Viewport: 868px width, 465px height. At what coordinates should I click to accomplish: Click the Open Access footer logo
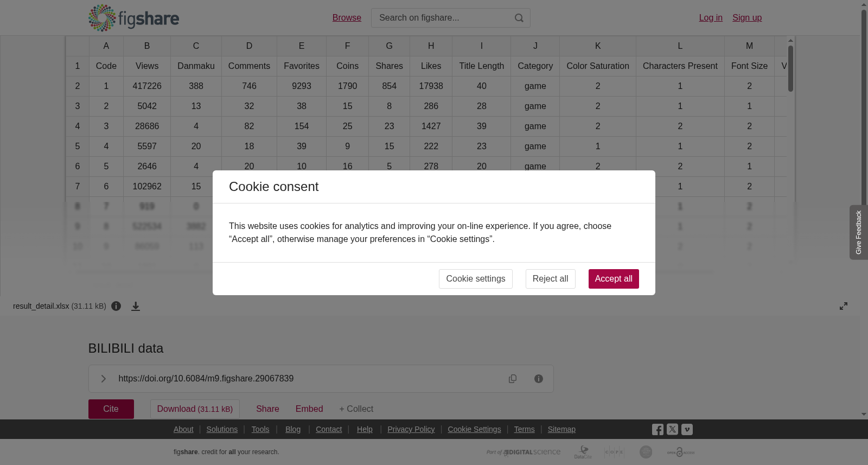[681, 452]
